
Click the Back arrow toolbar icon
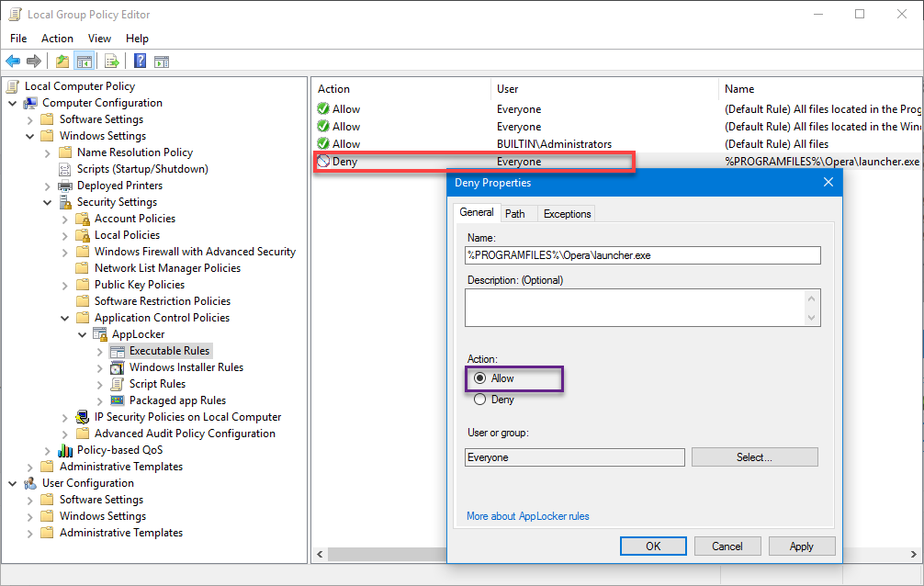point(13,62)
